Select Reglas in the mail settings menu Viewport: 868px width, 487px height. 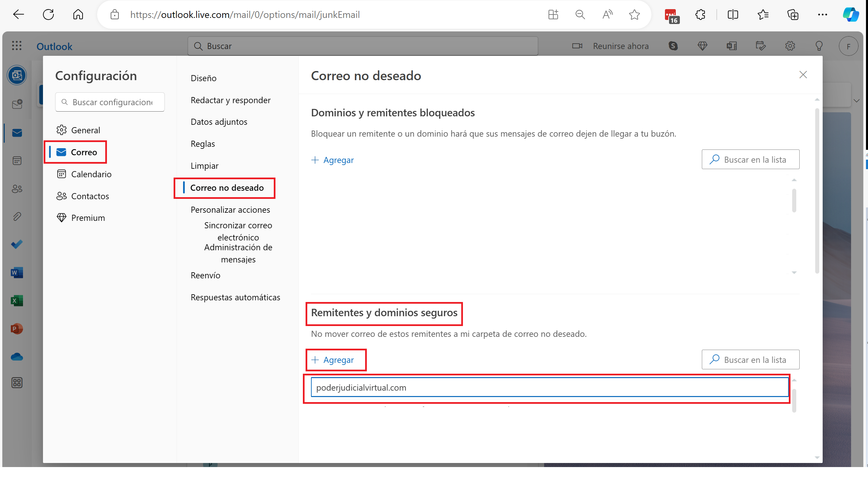click(x=203, y=144)
